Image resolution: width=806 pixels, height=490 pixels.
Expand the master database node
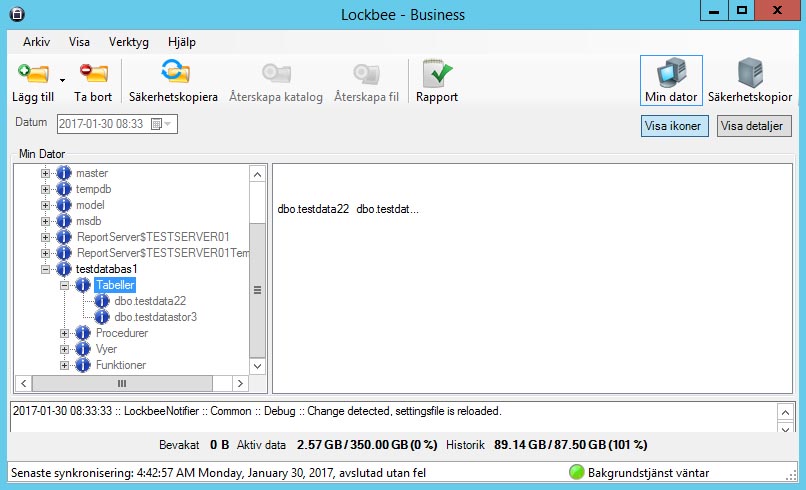[45, 173]
